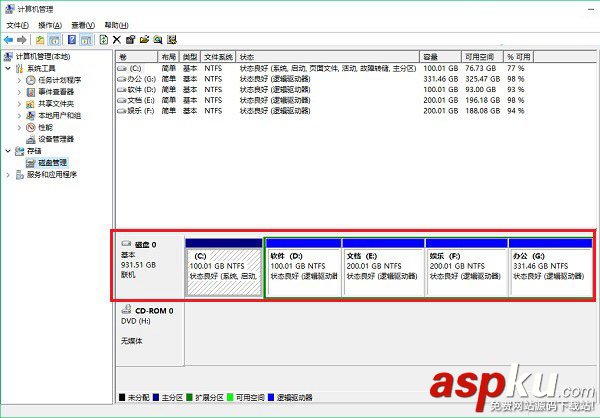Click the CD-ROM 0 disc icon
Viewport: 600px width, 418px height.
[126, 309]
